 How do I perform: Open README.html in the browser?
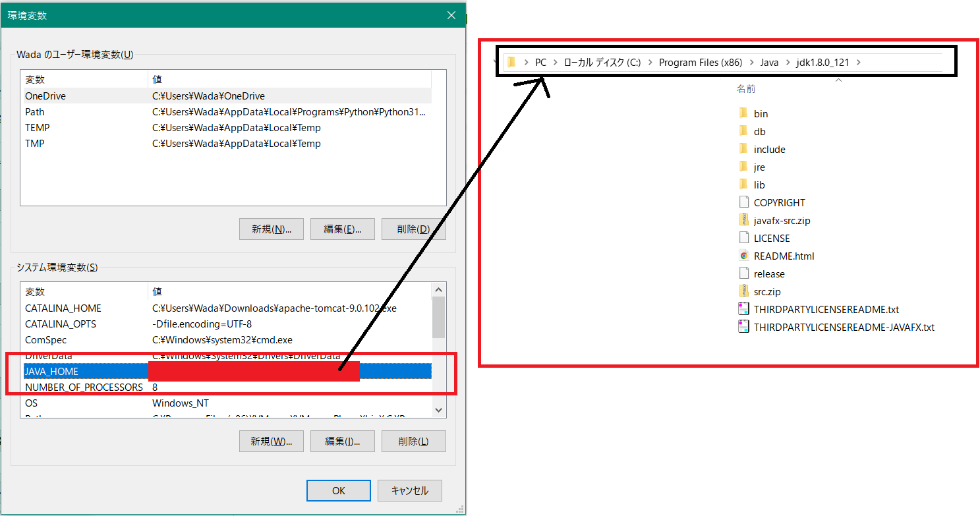coord(784,256)
